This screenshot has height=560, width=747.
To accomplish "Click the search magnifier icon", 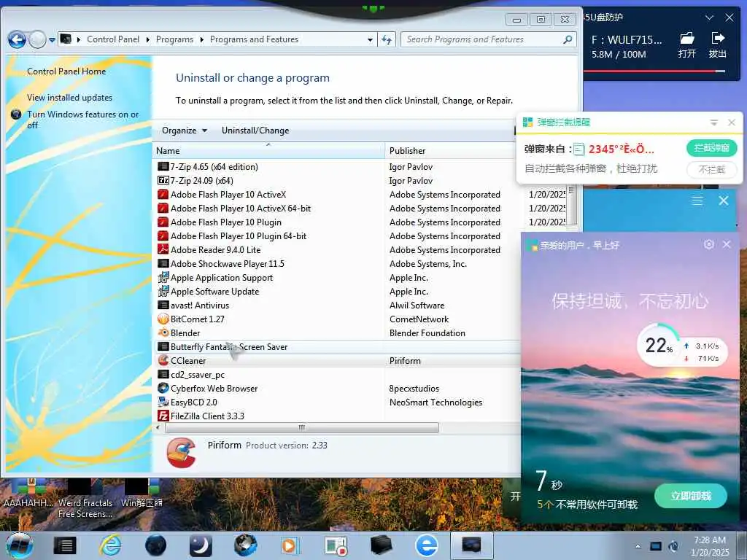I will click(x=568, y=39).
